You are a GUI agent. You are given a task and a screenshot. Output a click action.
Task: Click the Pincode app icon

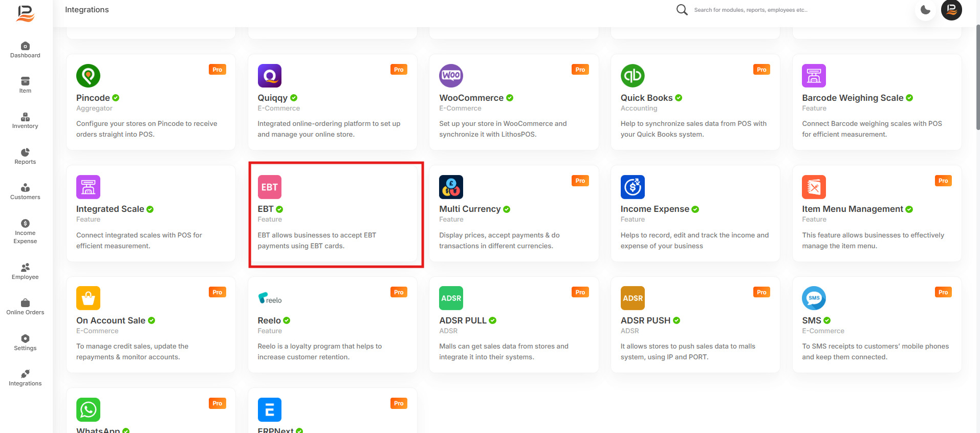(88, 76)
